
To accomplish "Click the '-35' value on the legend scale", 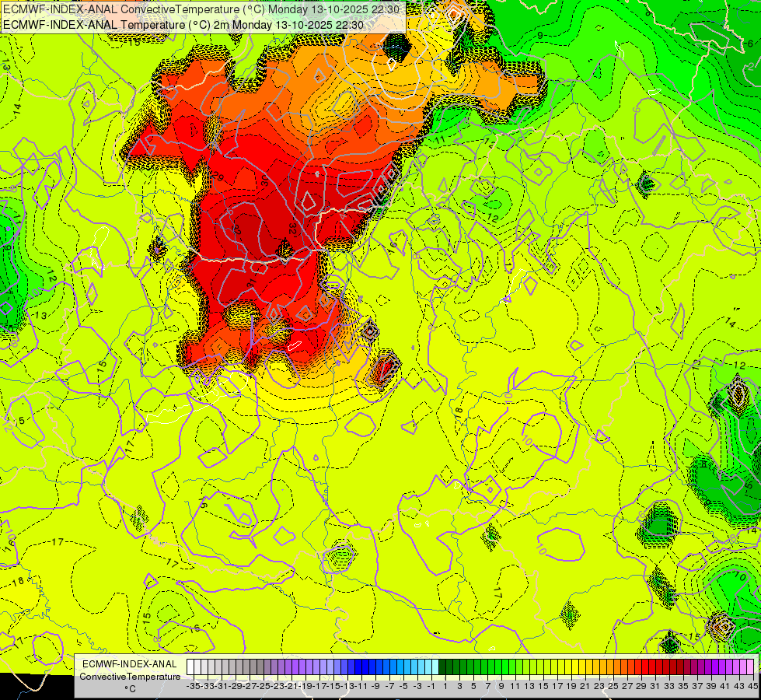I will point(193,686).
